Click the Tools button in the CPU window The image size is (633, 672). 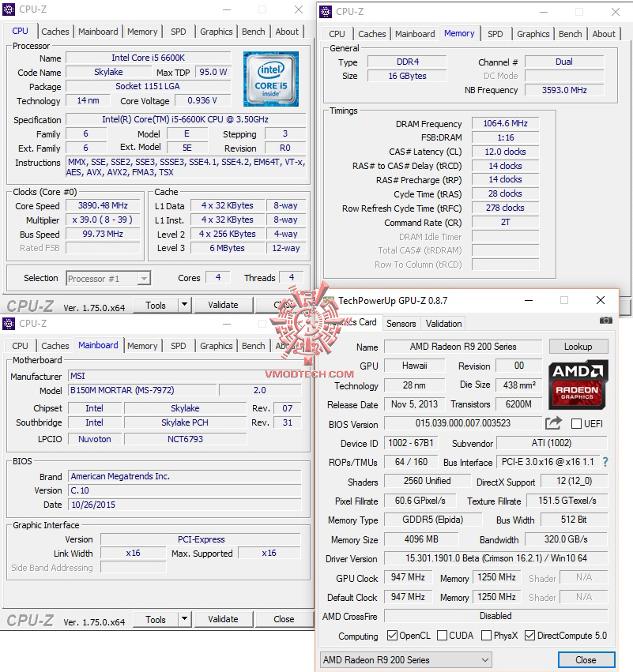point(156,305)
